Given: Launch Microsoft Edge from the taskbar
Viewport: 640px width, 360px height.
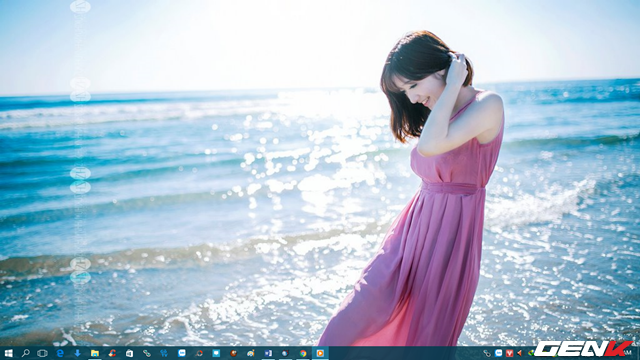Looking at the screenshot, I should coord(60,353).
